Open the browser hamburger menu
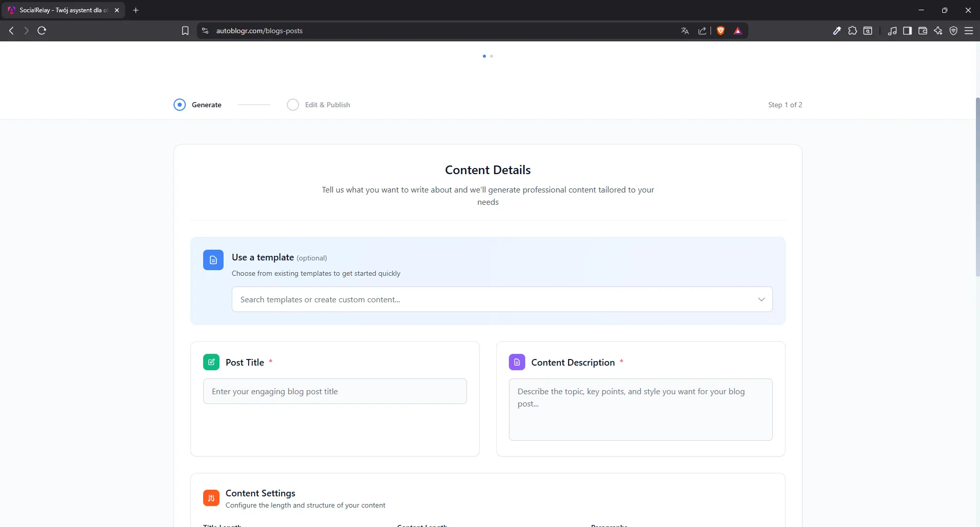980x527 pixels. 969,31
